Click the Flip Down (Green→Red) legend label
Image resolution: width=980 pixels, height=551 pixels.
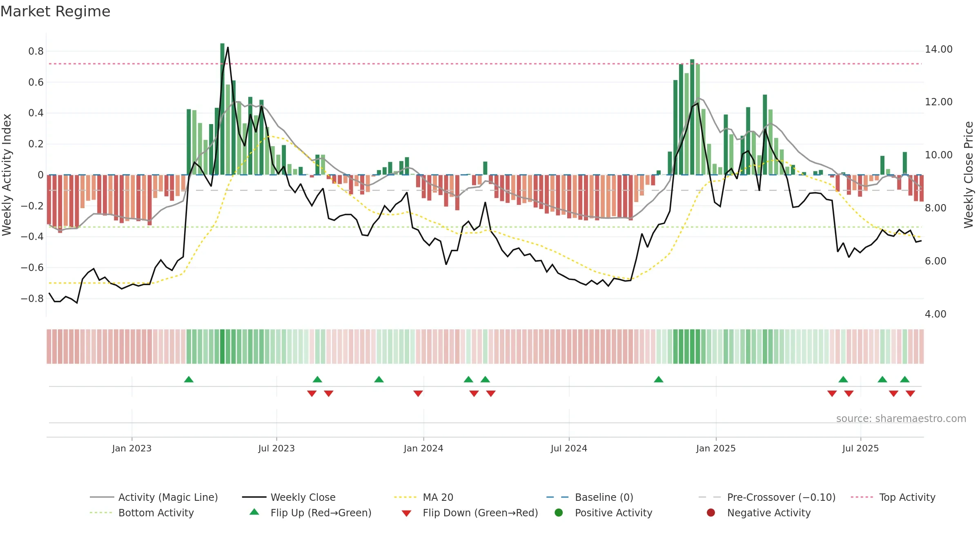480,513
